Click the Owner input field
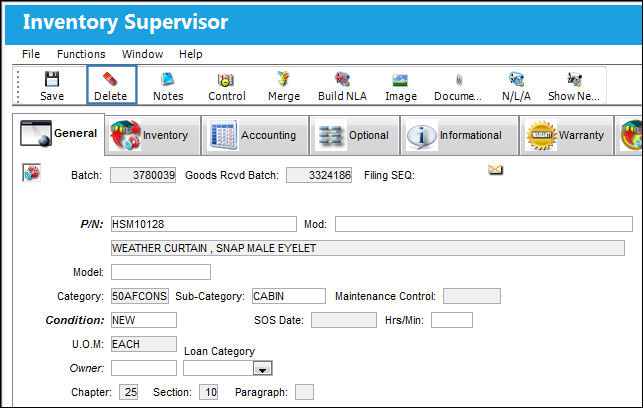The height and width of the screenshot is (408, 643). 144,368
